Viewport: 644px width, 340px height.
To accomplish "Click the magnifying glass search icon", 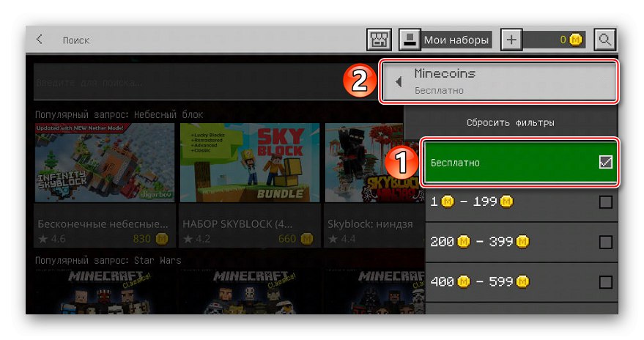I will [605, 40].
